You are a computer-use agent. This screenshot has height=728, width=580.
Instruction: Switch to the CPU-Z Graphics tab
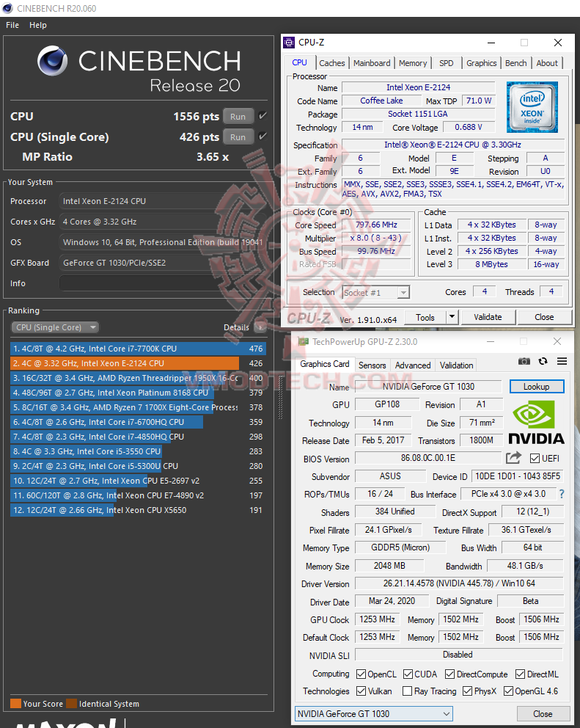(x=482, y=63)
